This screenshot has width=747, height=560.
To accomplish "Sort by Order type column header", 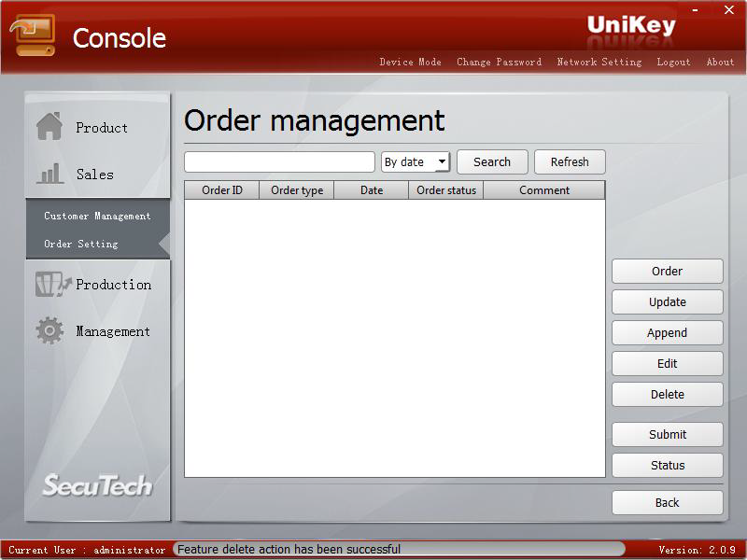I will (297, 190).
